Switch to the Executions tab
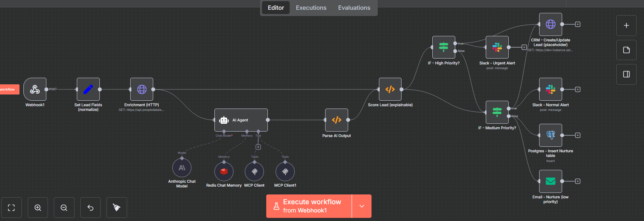 pyautogui.click(x=311, y=8)
